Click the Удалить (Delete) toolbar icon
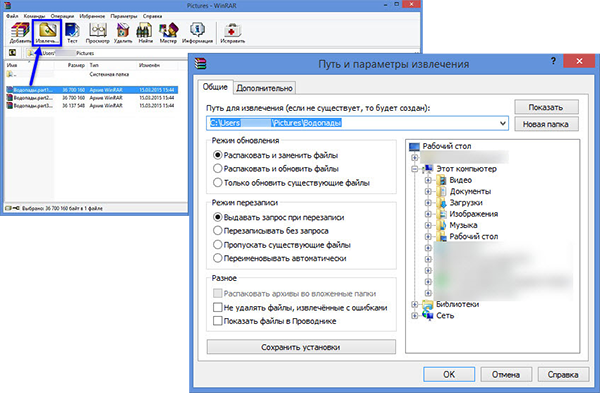This screenshot has width=600, height=393. (123, 33)
